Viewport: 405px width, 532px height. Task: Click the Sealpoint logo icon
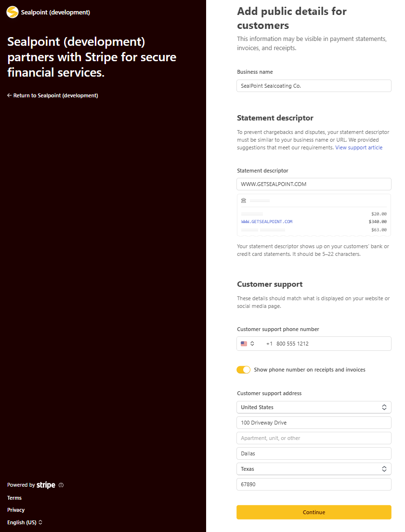[x=13, y=12]
